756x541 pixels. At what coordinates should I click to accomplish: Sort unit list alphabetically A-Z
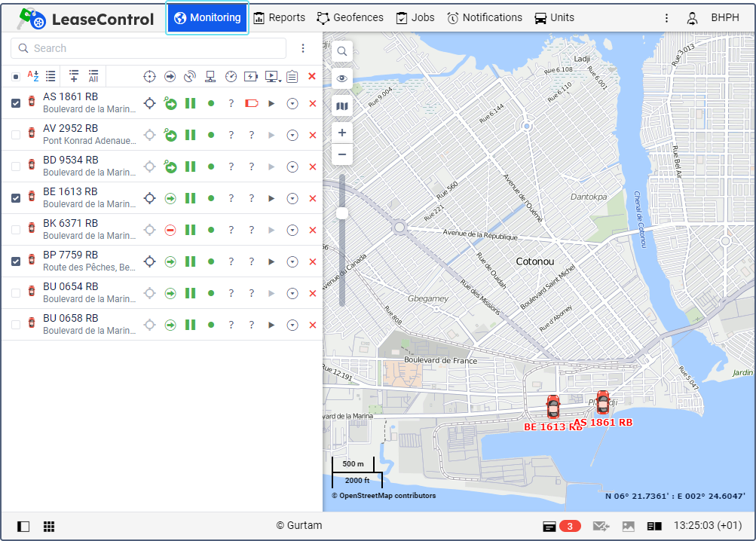point(33,75)
